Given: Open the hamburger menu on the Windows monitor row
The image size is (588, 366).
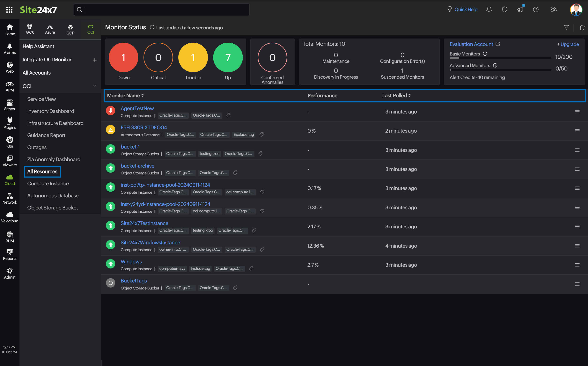Looking at the screenshot, I should (578, 265).
